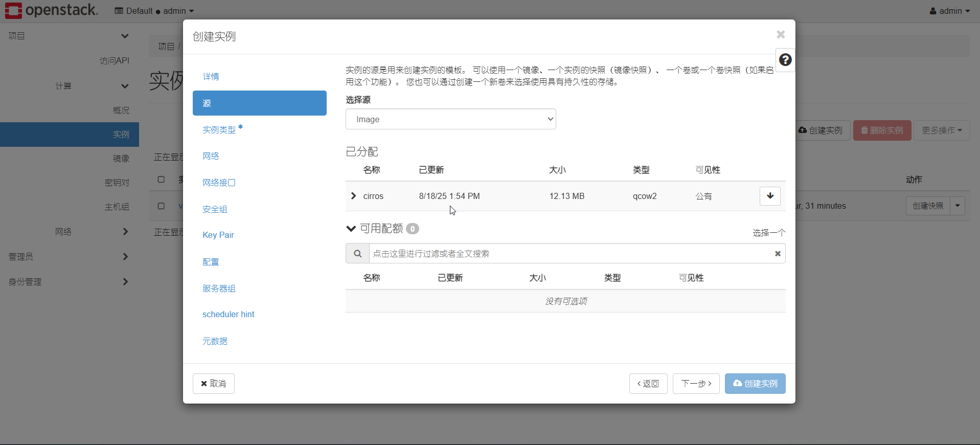Open 概况 in the sidebar
The height and width of the screenshot is (445, 980).
tap(121, 110)
